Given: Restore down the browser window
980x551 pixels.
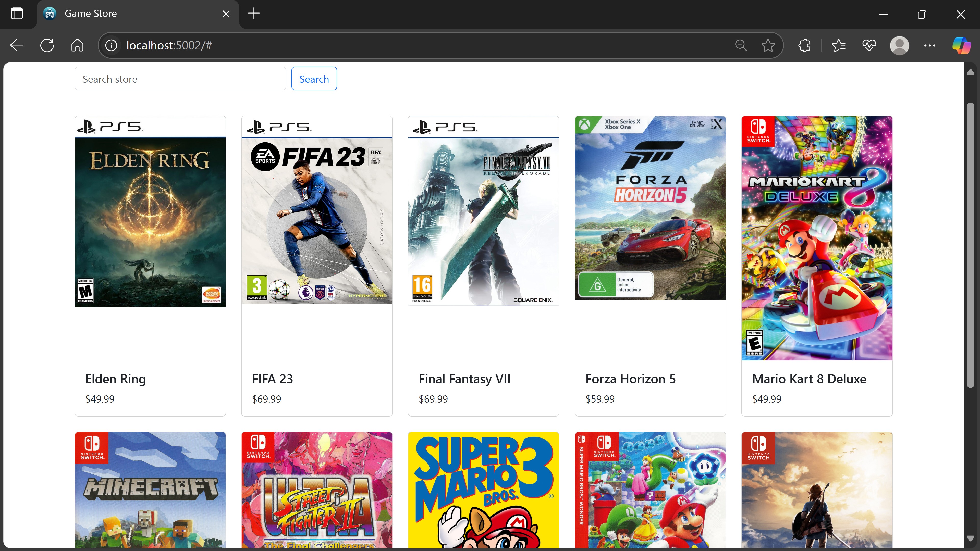Looking at the screenshot, I should [x=922, y=14].
